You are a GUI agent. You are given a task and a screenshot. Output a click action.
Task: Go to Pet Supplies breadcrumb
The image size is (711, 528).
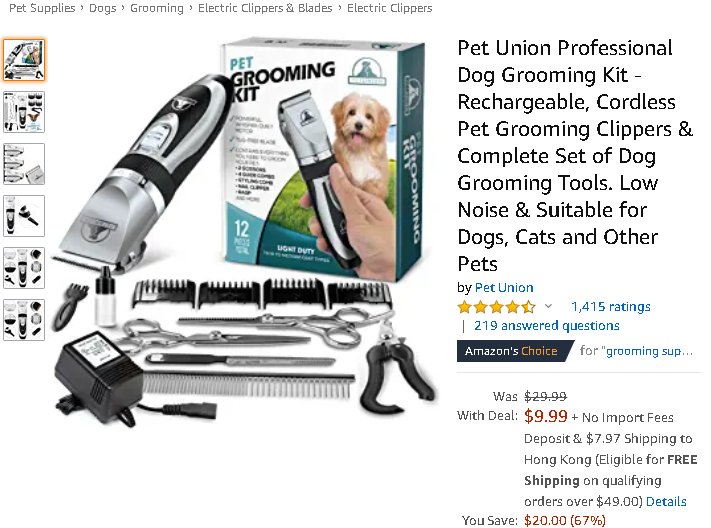pyautogui.click(x=42, y=8)
